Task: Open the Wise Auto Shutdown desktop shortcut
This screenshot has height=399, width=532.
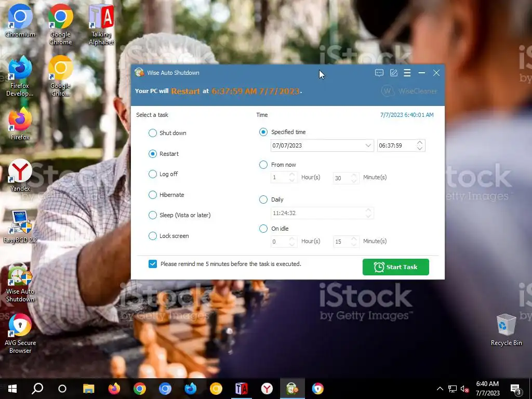Action: coord(20,282)
